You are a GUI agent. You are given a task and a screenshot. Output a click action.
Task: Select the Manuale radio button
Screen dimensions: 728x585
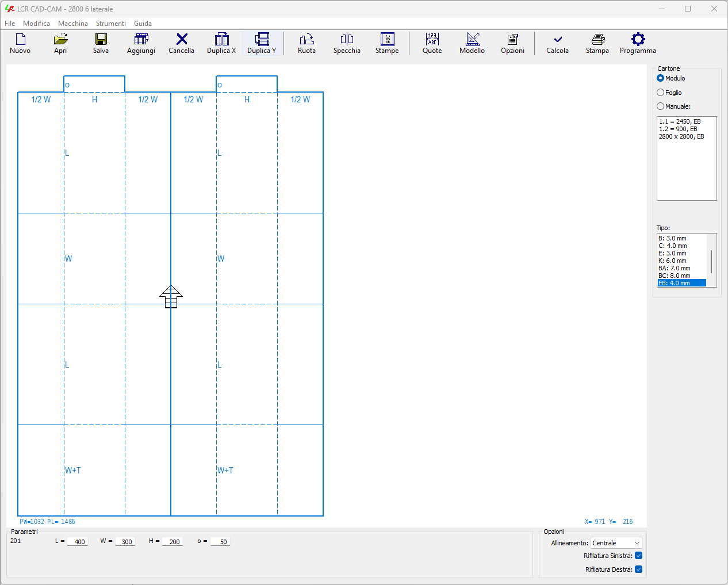click(x=661, y=106)
